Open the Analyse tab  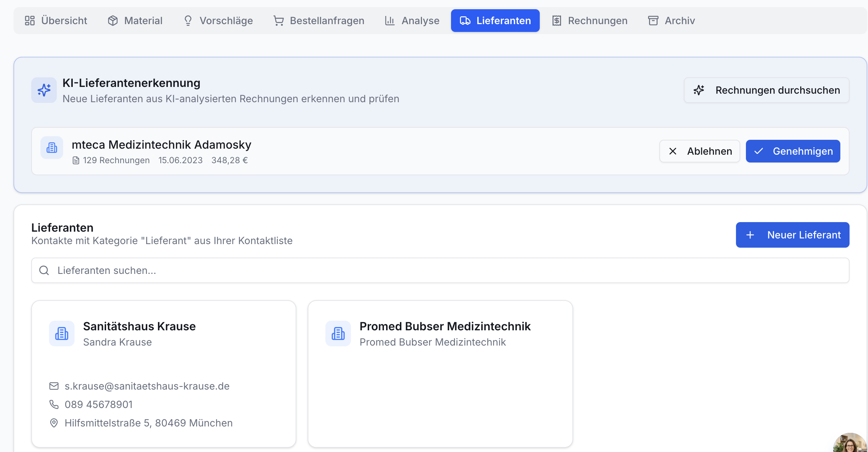(x=412, y=21)
